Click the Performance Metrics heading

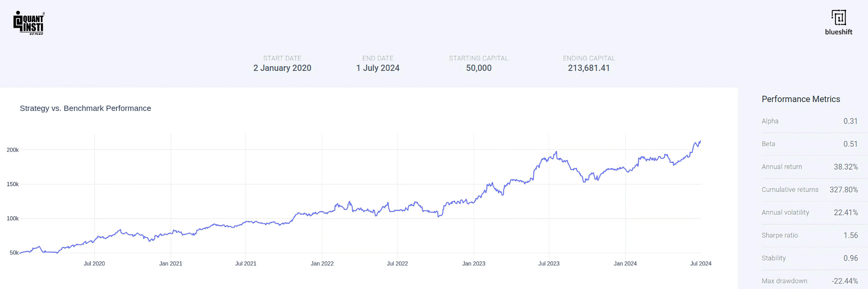point(801,99)
